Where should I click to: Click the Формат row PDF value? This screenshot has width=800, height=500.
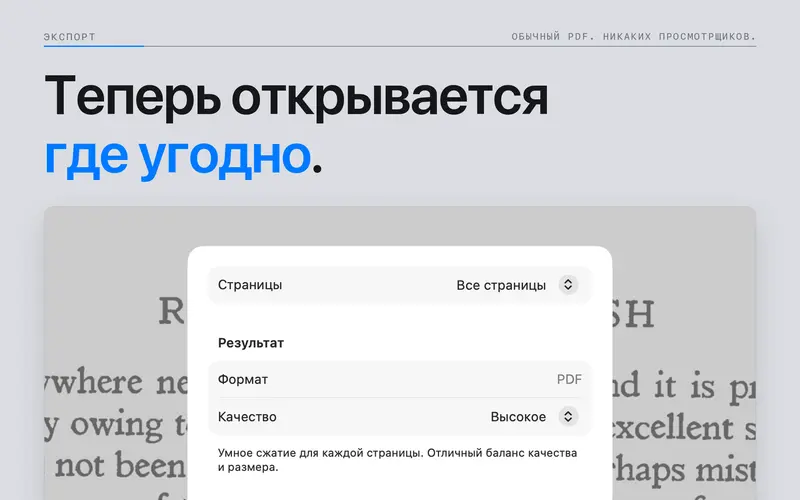click(x=569, y=380)
